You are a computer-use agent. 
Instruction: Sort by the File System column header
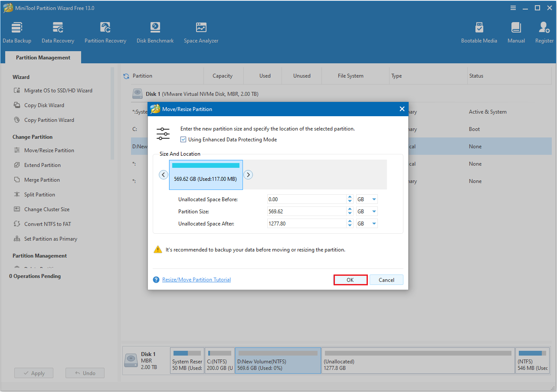click(x=351, y=76)
